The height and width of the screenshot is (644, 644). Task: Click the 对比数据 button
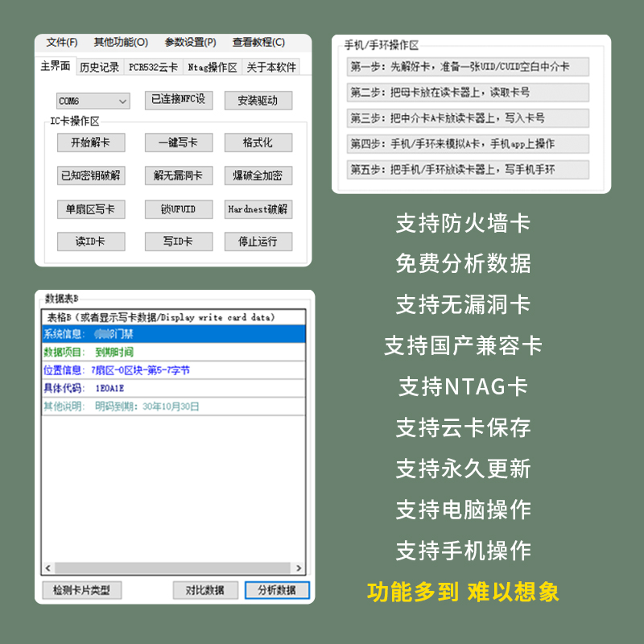(205, 590)
